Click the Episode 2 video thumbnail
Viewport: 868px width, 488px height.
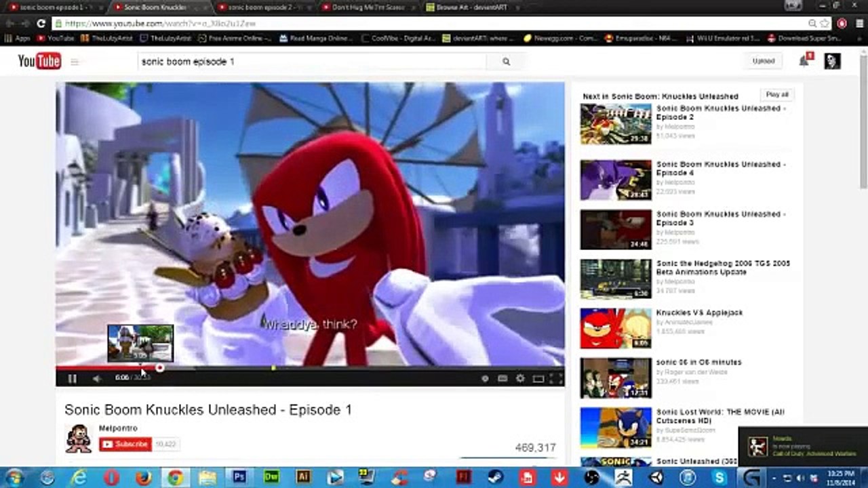pyautogui.click(x=616, y=124)
